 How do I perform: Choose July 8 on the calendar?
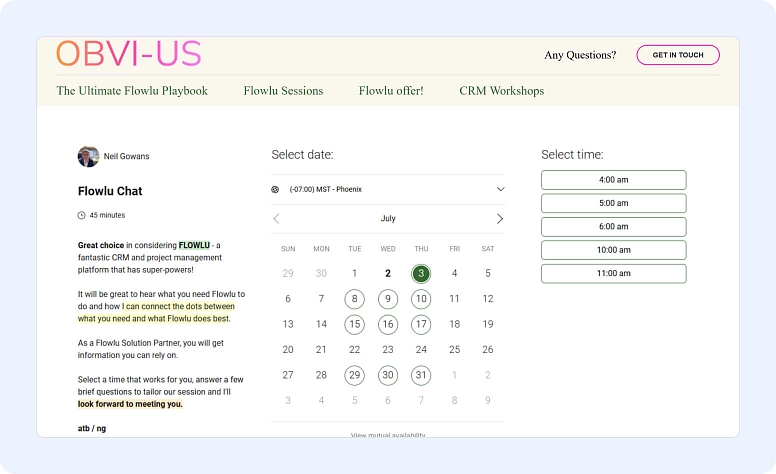(x=354, y=299)
